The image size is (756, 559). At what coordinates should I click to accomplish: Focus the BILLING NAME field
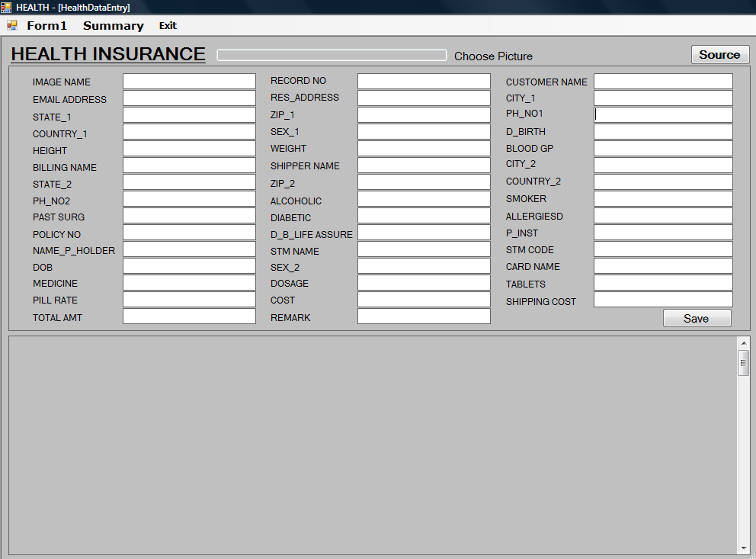click(x=189, y=165)
